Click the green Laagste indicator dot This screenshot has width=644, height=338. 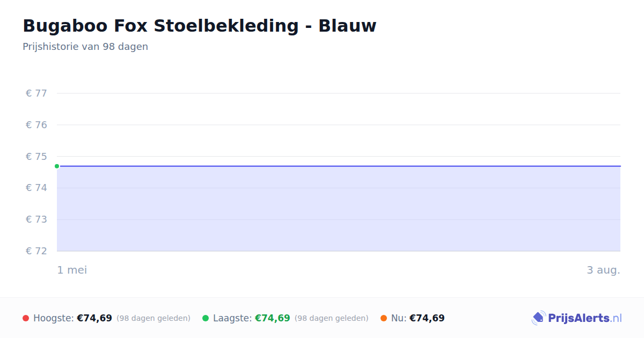tap(206, 318)
